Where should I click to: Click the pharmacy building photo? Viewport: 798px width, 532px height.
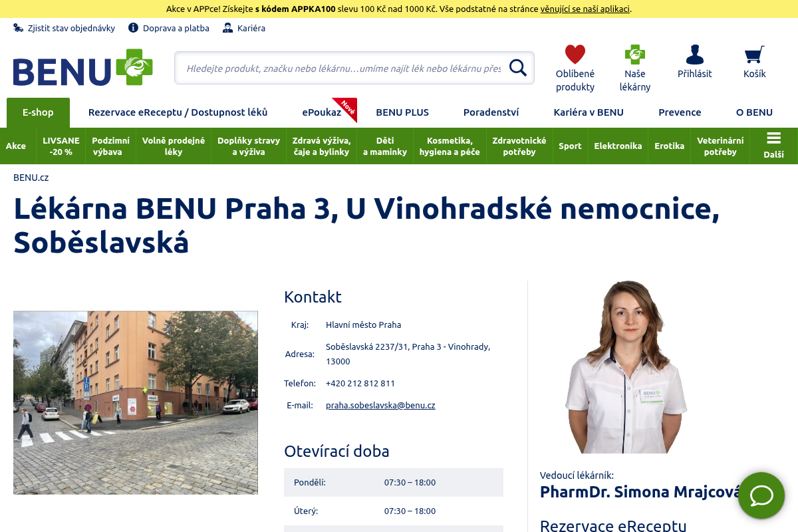[136, 402]
